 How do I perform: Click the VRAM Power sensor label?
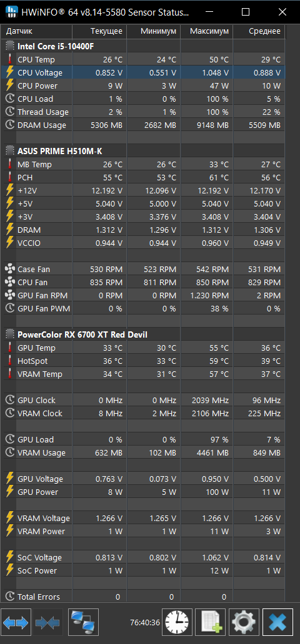pos(41,532)
